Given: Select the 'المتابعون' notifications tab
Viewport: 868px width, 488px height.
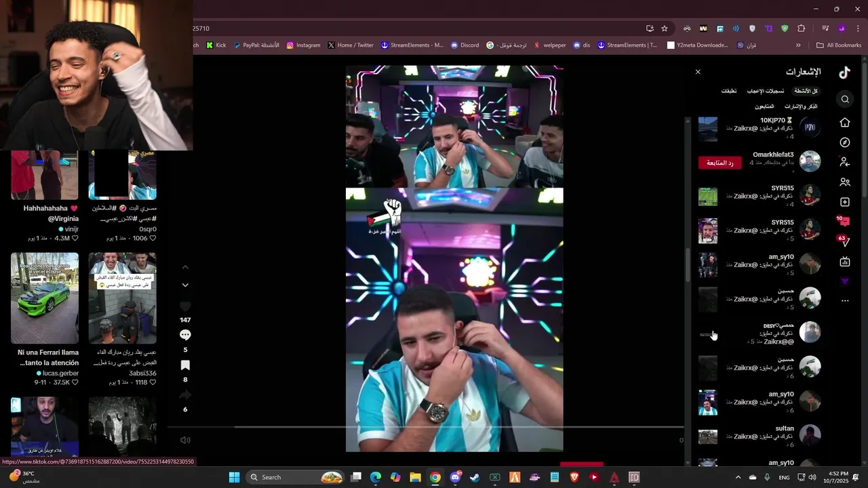Looking at the screenshot, I should point(764,106).
